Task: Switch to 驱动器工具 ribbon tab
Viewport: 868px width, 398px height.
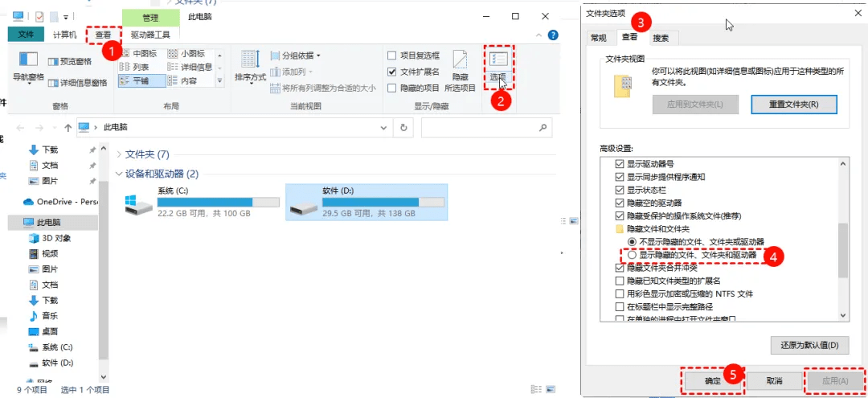Action: (x=150, y=35)
